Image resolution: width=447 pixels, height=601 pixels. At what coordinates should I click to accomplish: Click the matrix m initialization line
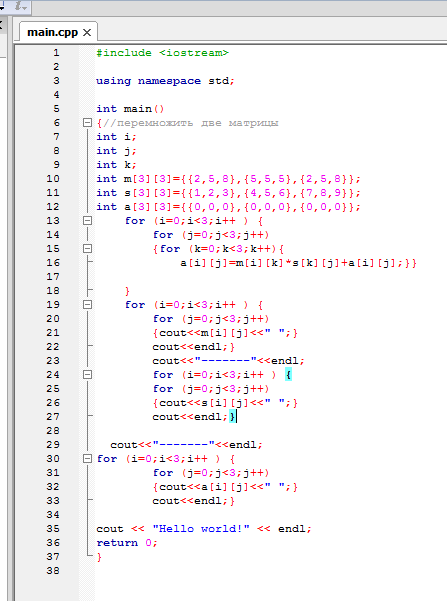228,179
